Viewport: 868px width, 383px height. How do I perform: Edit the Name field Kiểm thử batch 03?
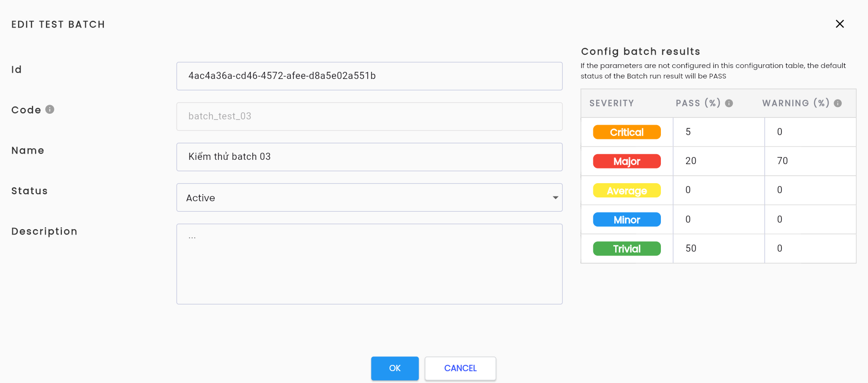369,157
